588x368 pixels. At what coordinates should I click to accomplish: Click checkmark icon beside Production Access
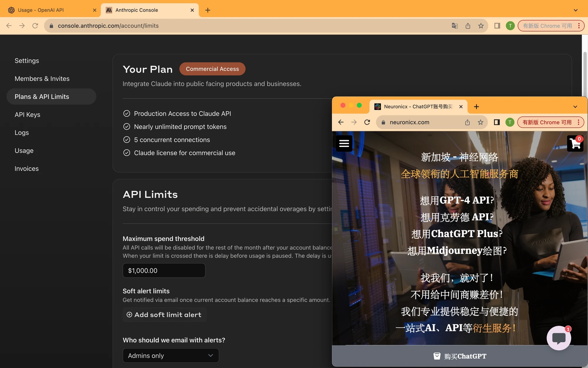pos(127,113)
